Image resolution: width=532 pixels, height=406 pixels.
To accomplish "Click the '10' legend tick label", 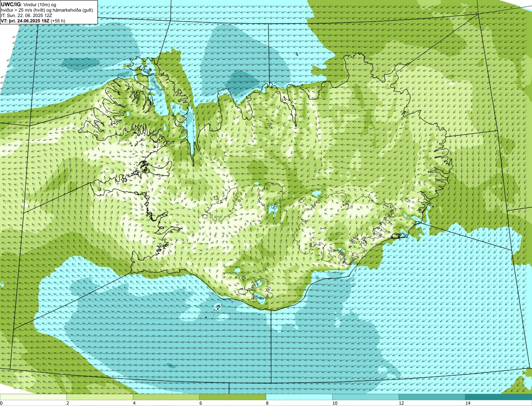I will [334, 403].
